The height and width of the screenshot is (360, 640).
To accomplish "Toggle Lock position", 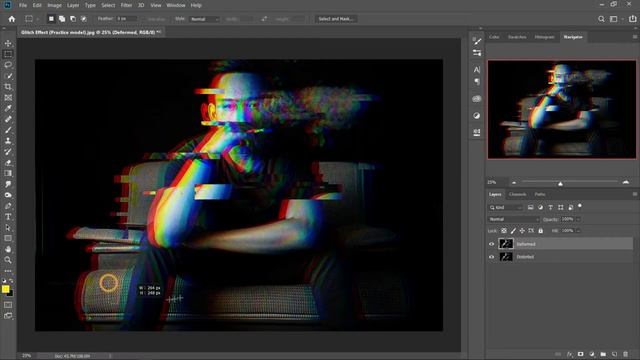I will pos(522,231).
